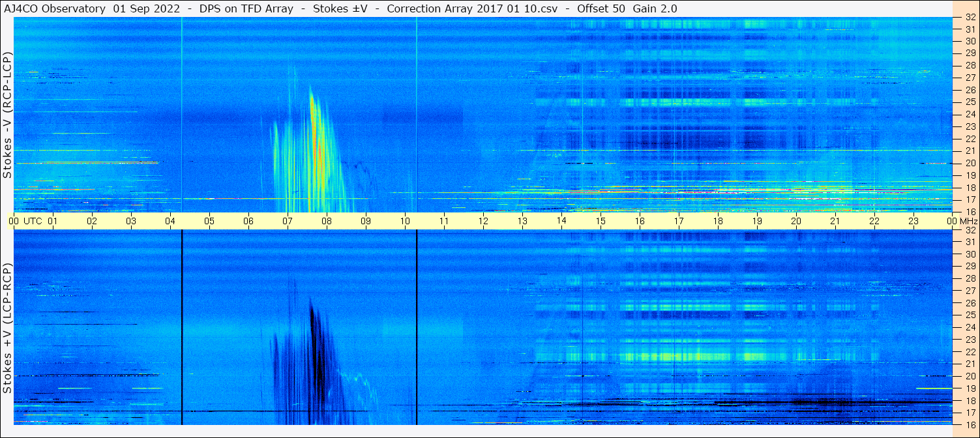Click the 26 MHz tick of Stokes +V plot
This screenshot has height=438, width=980.
coord(970,303)
